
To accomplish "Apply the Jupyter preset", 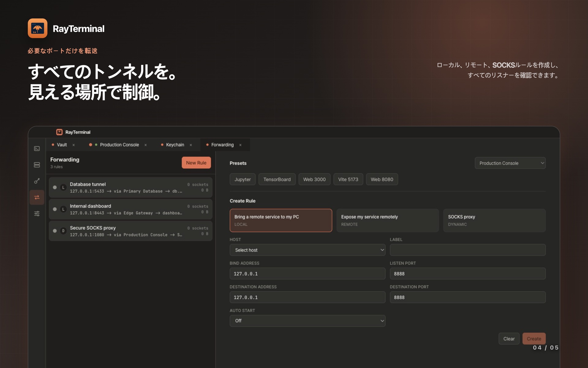I will click(243, 179).
